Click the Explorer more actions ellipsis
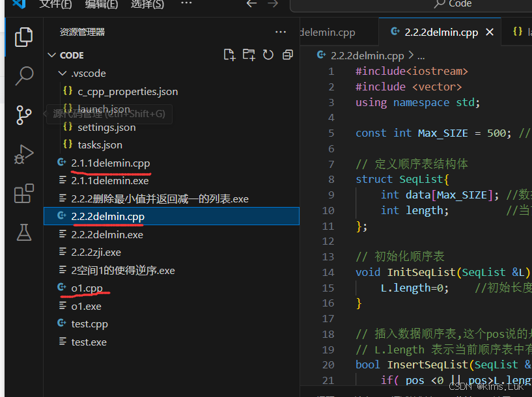The height and width of the screenshot is (397, 532). pos(281,31)
